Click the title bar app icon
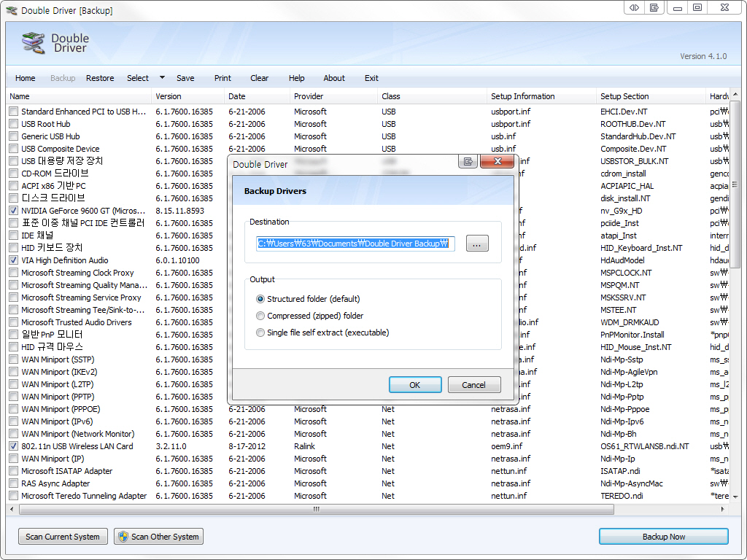The image size is (747, 560). click(12, 10)
